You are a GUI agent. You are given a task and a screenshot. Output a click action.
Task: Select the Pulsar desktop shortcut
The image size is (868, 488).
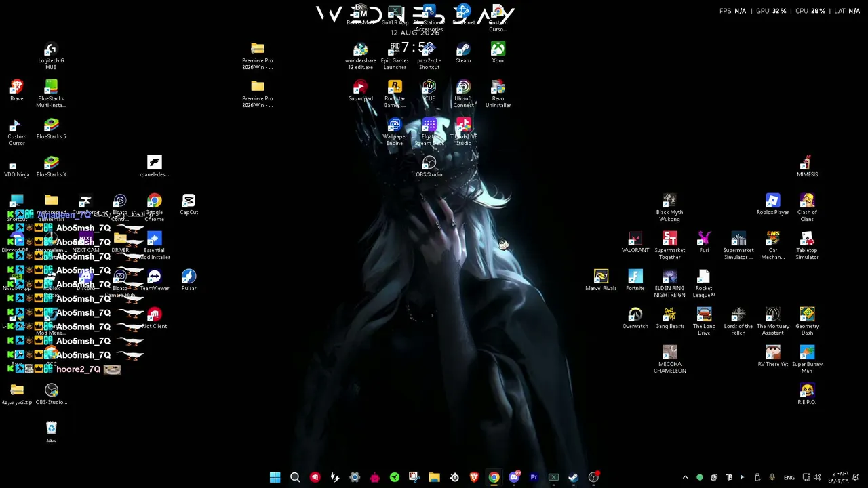coord(189,281)
